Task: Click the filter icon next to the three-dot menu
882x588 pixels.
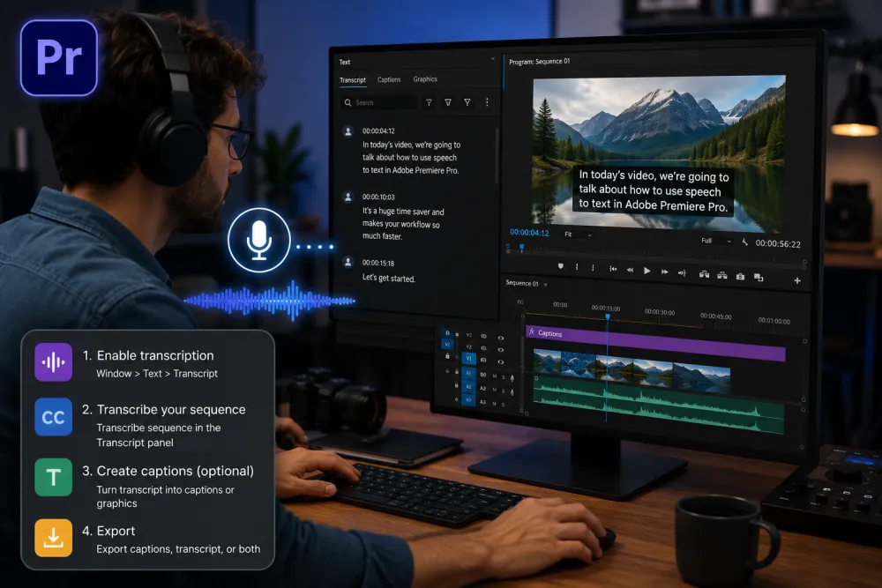Action: coord(467,102)
